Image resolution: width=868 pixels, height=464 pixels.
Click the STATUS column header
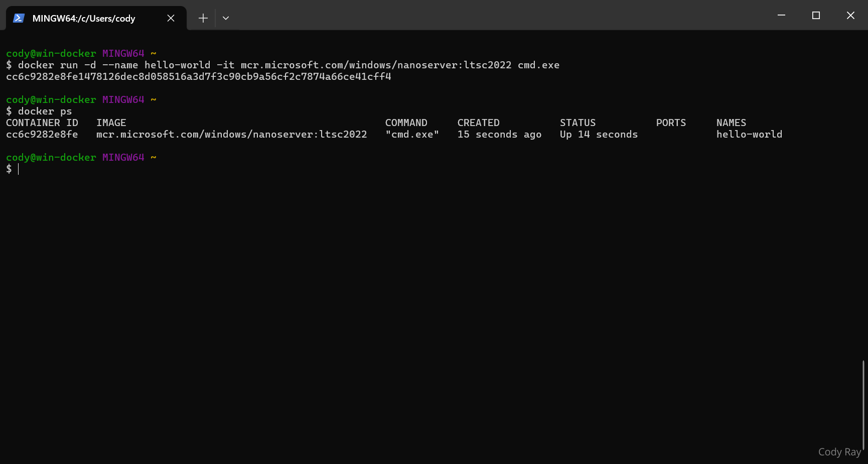(577, 123)
